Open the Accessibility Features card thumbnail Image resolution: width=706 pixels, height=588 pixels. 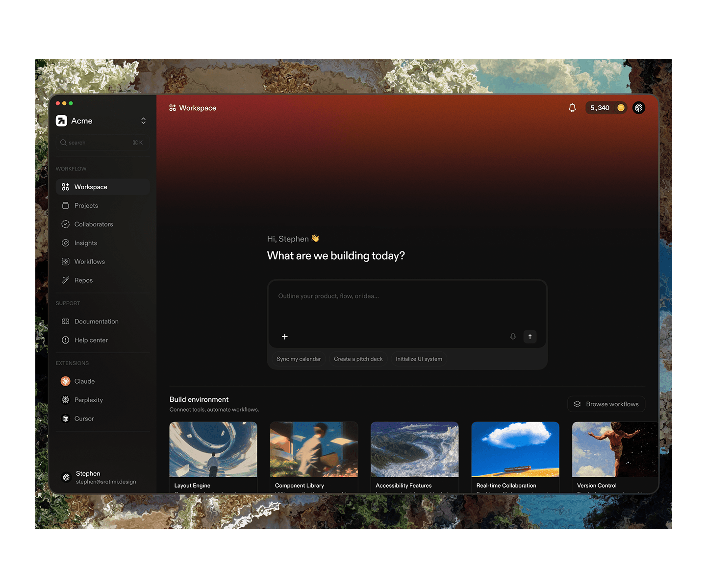(415, 449)
